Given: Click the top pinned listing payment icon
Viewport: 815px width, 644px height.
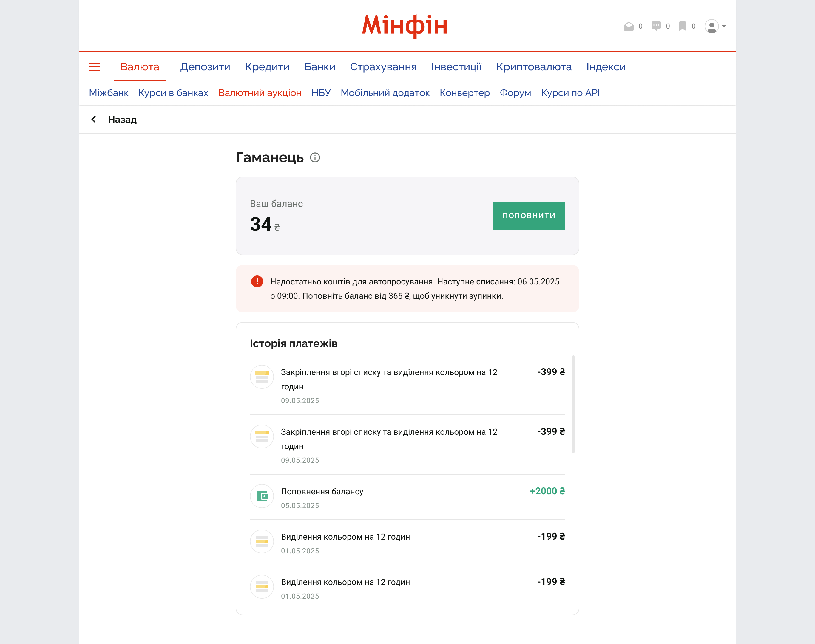Looking at the screenshot, I should [x=262, y=377].
